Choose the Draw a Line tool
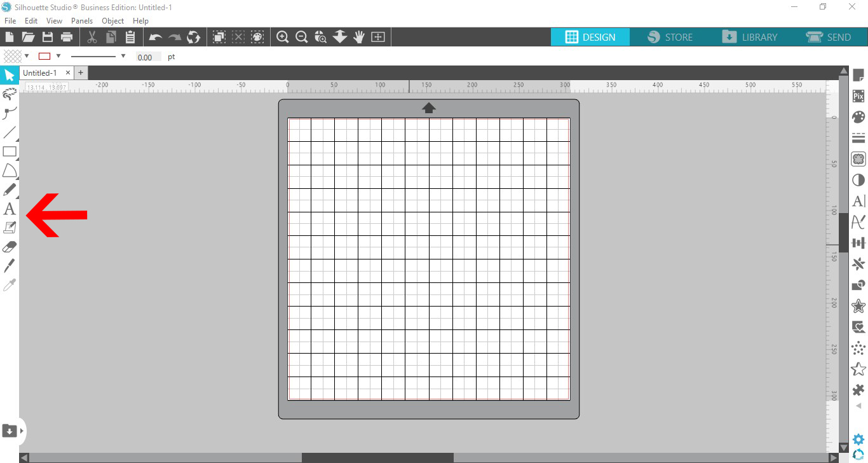The image size is (868, 463). (10, 133)
